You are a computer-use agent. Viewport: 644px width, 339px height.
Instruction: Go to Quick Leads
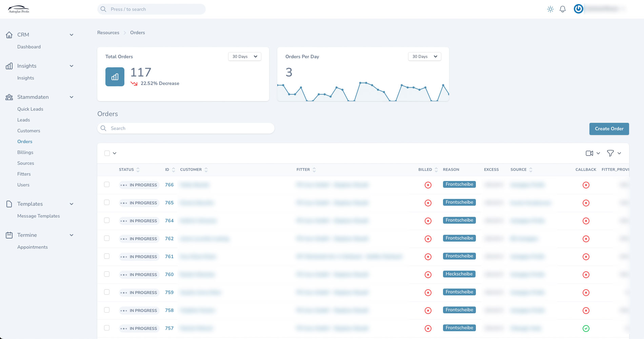tap(30, 109)
